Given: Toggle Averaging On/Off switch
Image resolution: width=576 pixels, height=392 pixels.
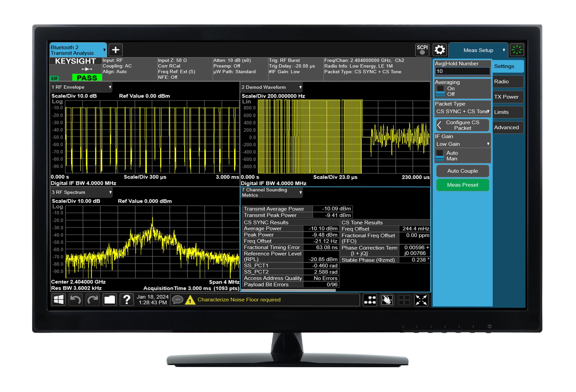Looking at the screenshot, I should [x=440, y=91].
